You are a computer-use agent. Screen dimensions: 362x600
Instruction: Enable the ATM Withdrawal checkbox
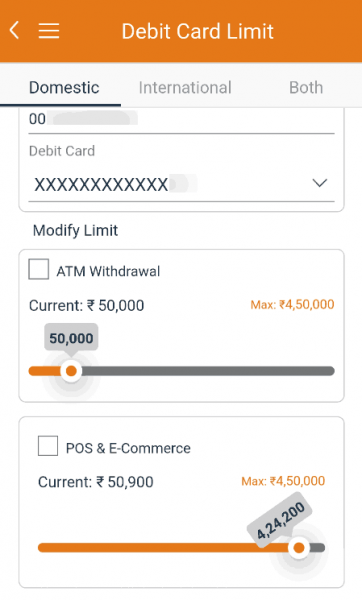pos(39,269)
